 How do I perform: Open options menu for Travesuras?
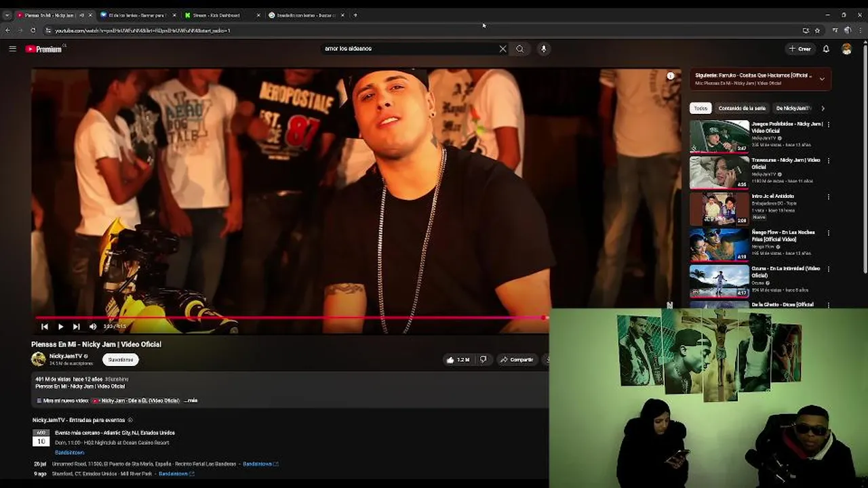828,161
